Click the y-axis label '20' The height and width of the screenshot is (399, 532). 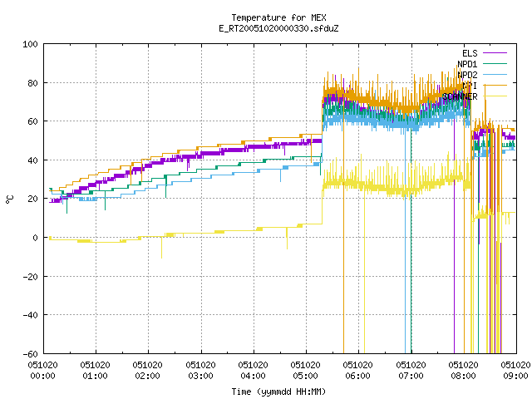pyautogui.click(x=33, y=199)
